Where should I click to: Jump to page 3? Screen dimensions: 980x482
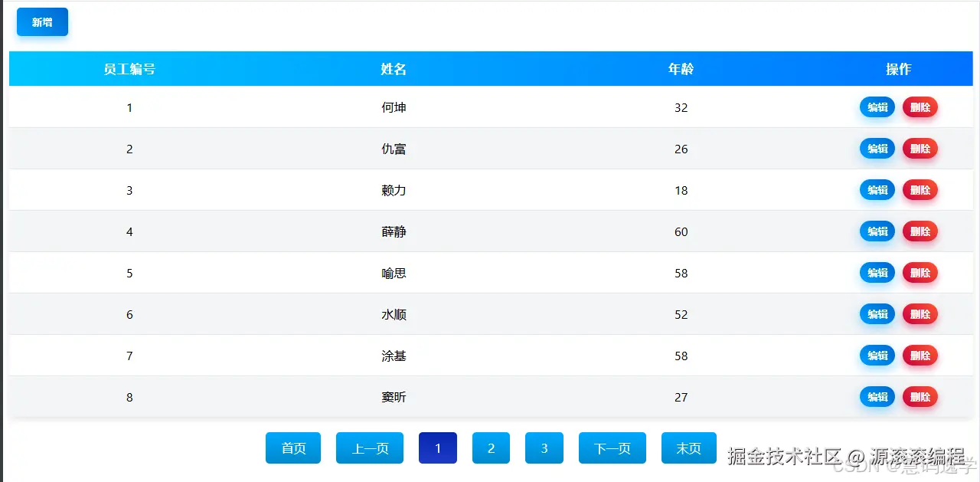pyautogui.click(x=544, y=448)
